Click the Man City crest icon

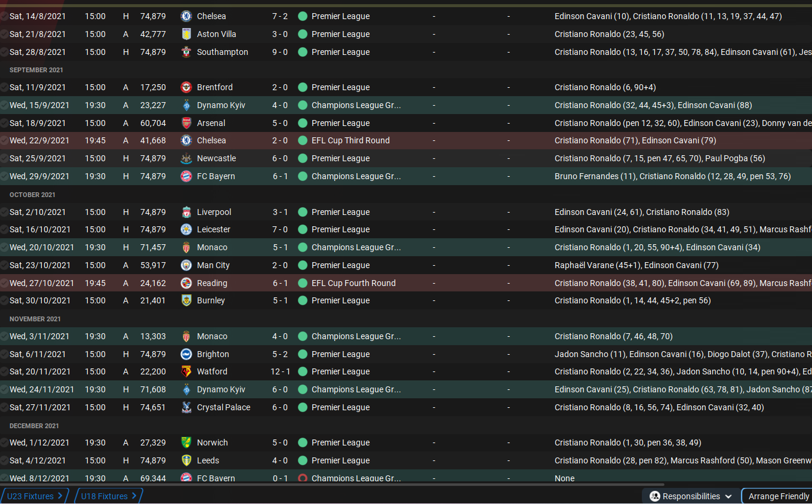pos(186,265)
